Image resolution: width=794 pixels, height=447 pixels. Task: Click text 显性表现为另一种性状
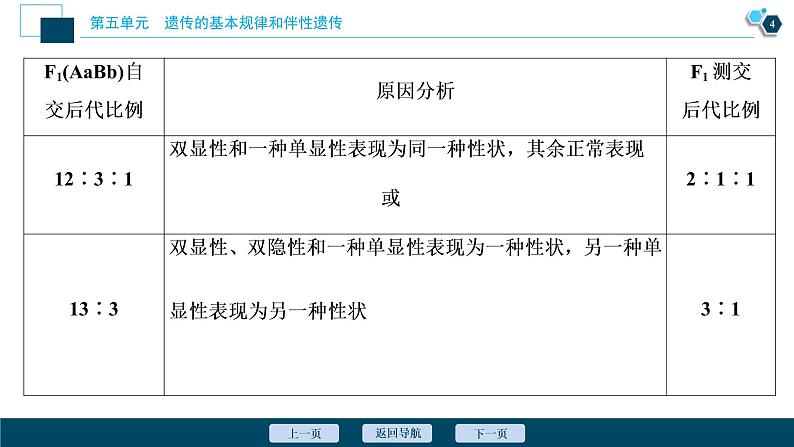tap(268, 311)
